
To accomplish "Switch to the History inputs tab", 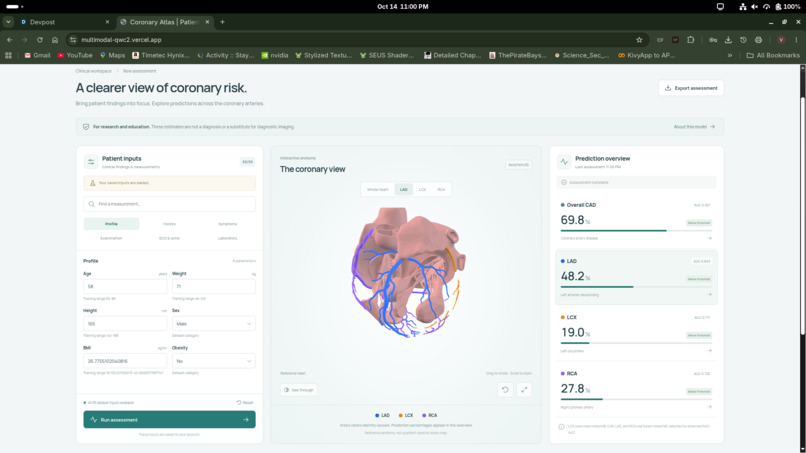I will pos(169,224).
